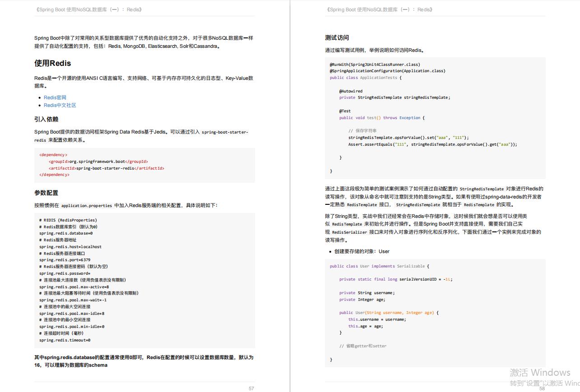
Task: Click the @Test annotation
Action: coord(345,111)
